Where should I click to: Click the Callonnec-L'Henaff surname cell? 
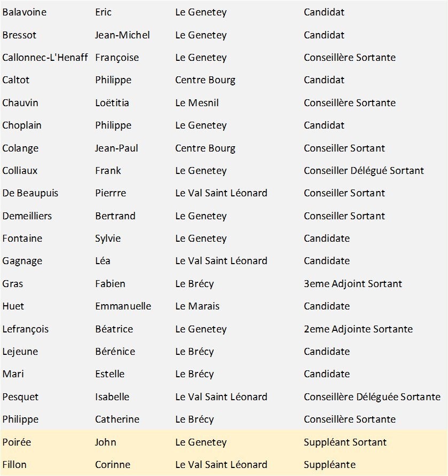click(45, 58)
